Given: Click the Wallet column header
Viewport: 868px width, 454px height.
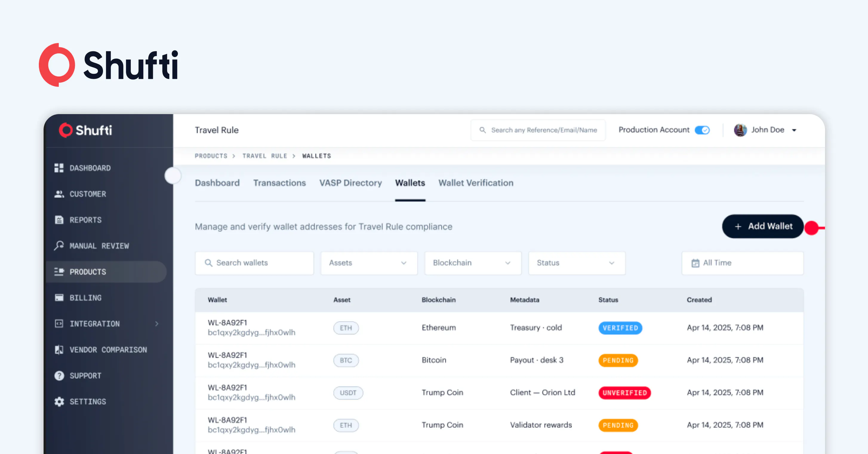Looking at the screenshot, I should point(217,300).
